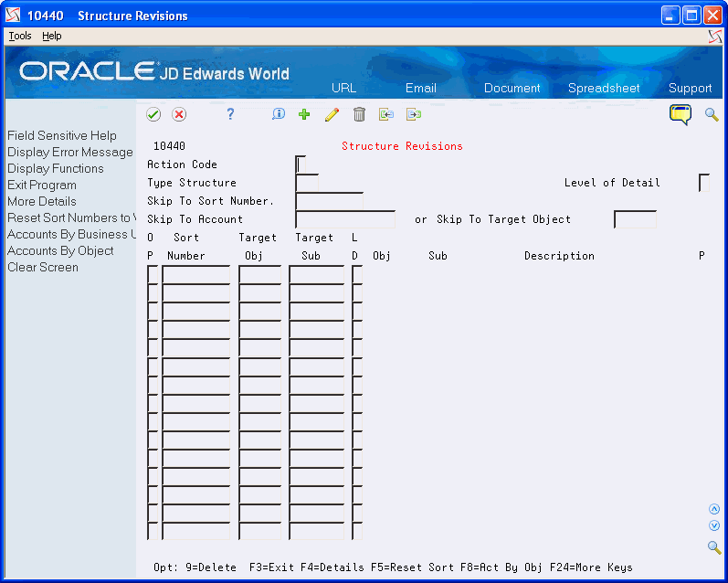Click the F4=Details function key text

tap(332, 567)
